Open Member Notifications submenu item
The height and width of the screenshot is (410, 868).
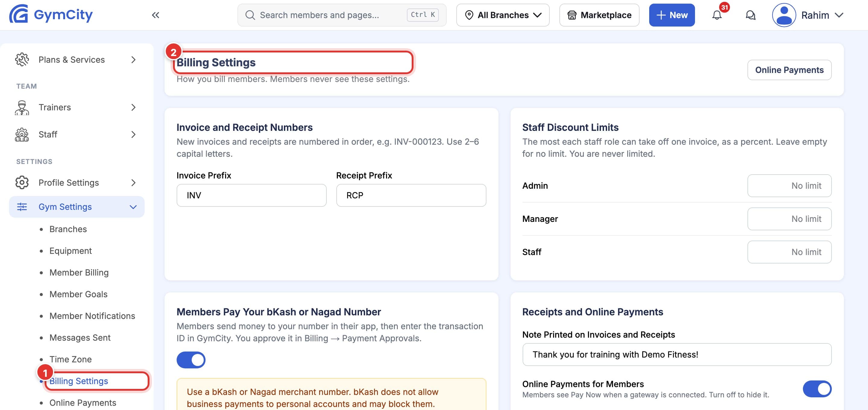(92, 316)
